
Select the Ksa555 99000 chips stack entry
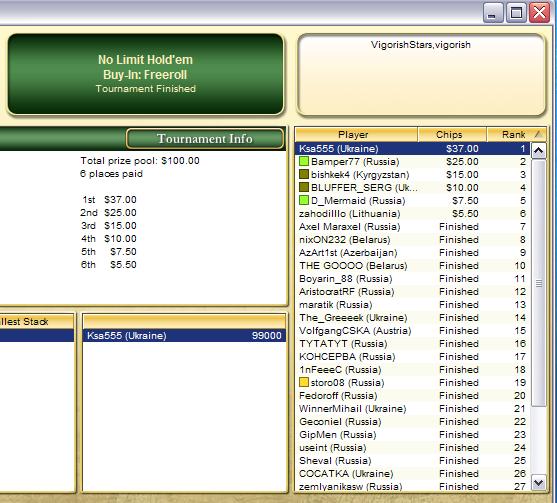tap(184, 336)
